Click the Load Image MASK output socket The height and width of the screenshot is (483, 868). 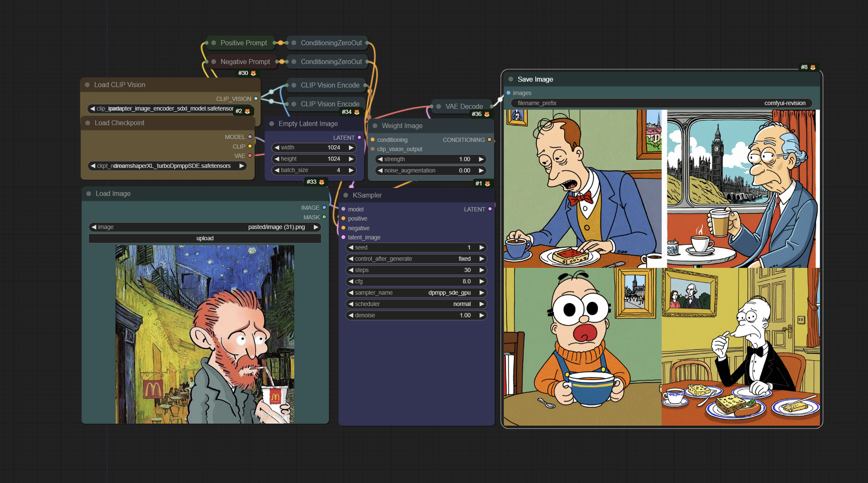click(x=324, y=217)
